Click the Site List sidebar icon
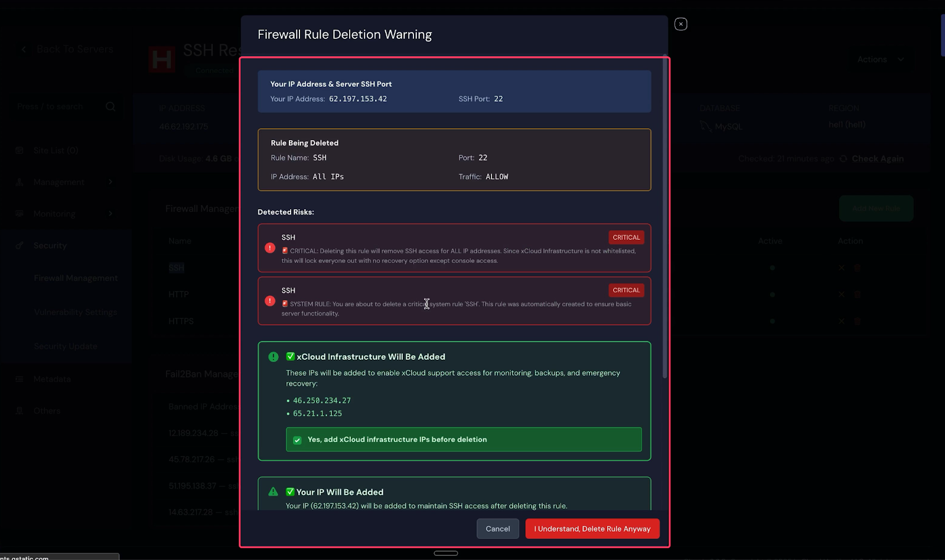This screenshot has width=945, height=560. click(19, 151)
